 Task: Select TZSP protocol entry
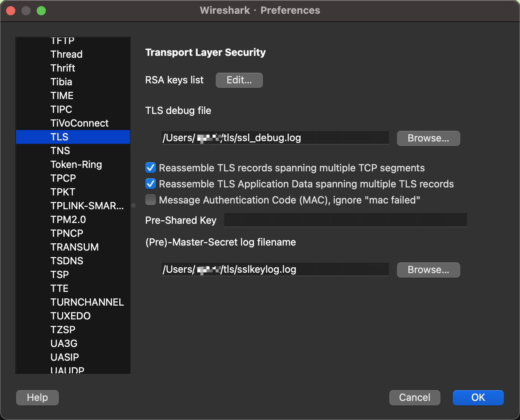(x=73, y=330)
